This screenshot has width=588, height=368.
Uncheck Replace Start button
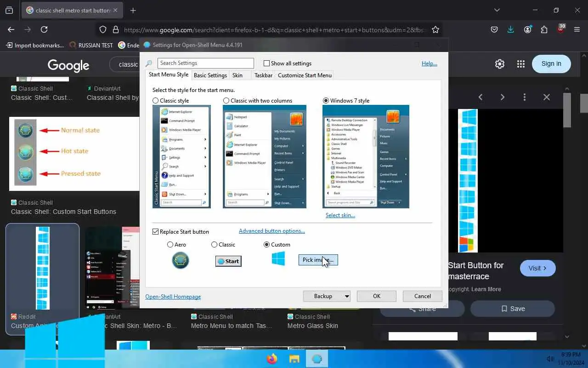[x=155, y=231]
